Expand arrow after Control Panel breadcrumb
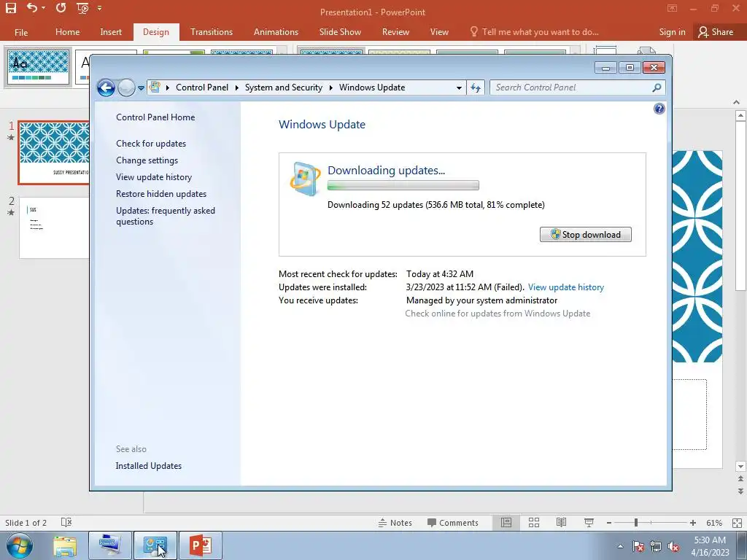Image resolution: width=747 pixels, height=560 pixels. coord(237,87)
